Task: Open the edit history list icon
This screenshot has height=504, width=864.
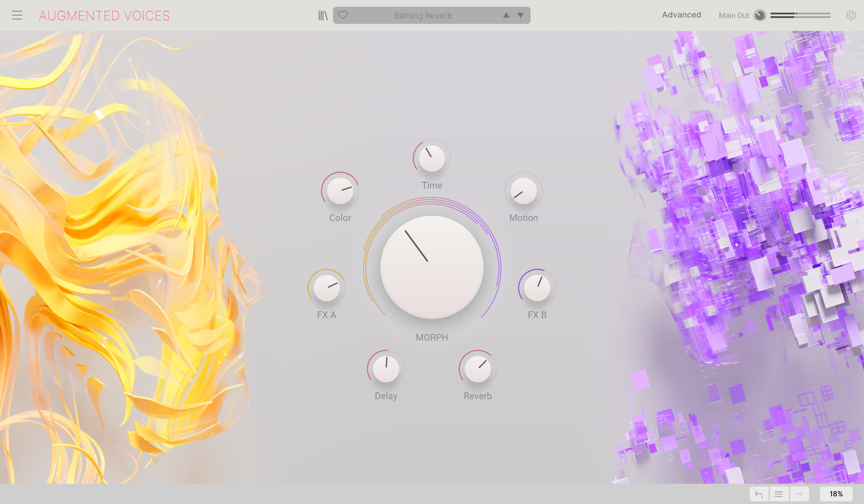Action: click(x=779, y=494)
